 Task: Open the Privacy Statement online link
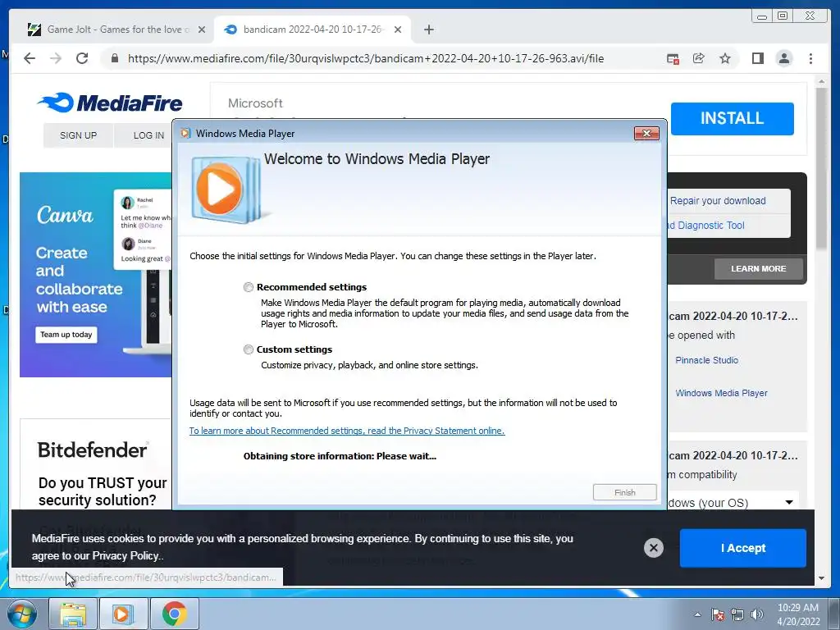[347, 431]
